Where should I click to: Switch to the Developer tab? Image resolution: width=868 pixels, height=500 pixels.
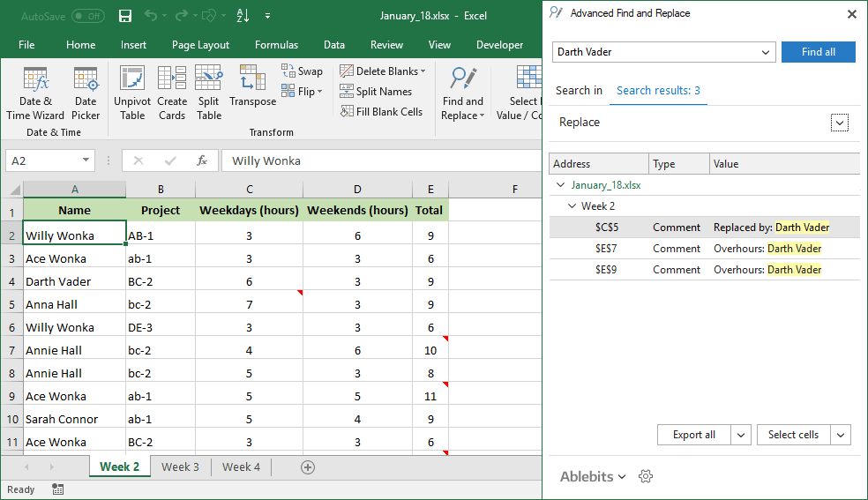pyautogui.click(x=499, y=45)
